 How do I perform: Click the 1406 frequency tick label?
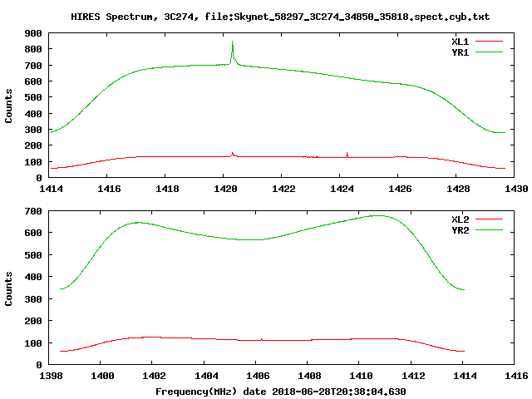(x=258, y=376)
